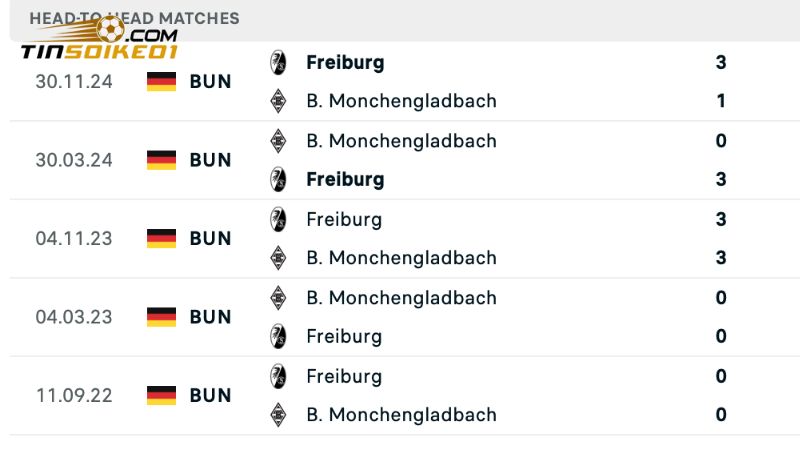Click the Freiburg crest in the 11.09.22 match
The width and height of the screenshot is (800, 450).
279,376
